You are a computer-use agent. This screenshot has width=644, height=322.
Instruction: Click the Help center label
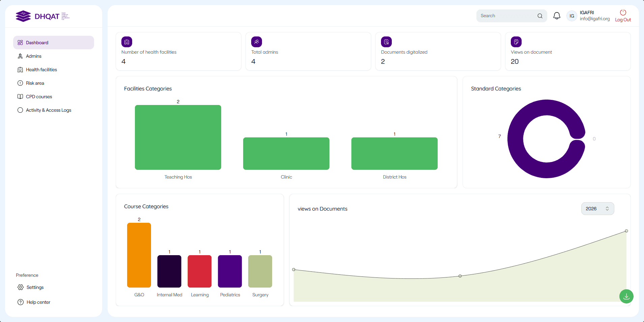38,302
